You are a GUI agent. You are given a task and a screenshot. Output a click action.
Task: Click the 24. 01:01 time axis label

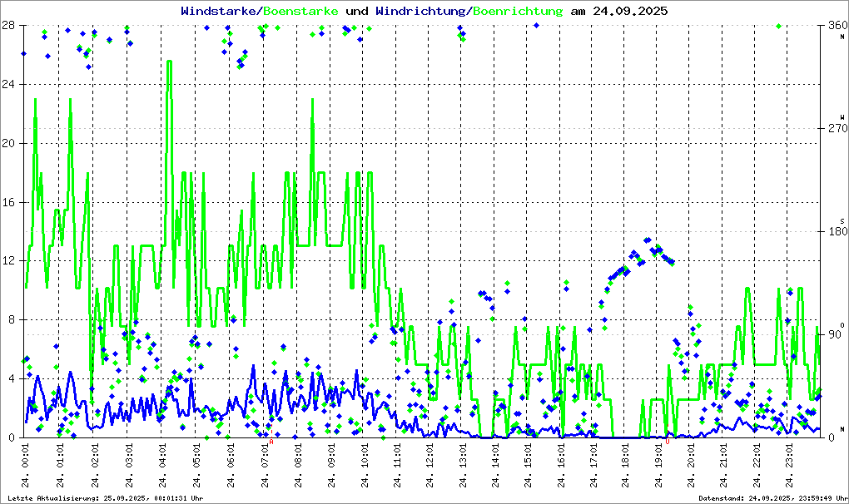(60, 465)
